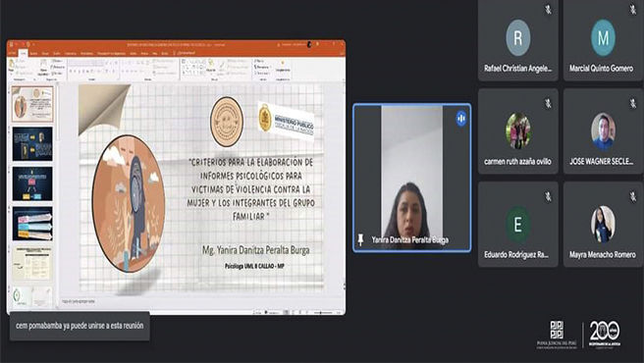Click the Ministerio Público logo on the slide
Image resolution: width=644 pixels, height=363 pixels.
(287, 121)
